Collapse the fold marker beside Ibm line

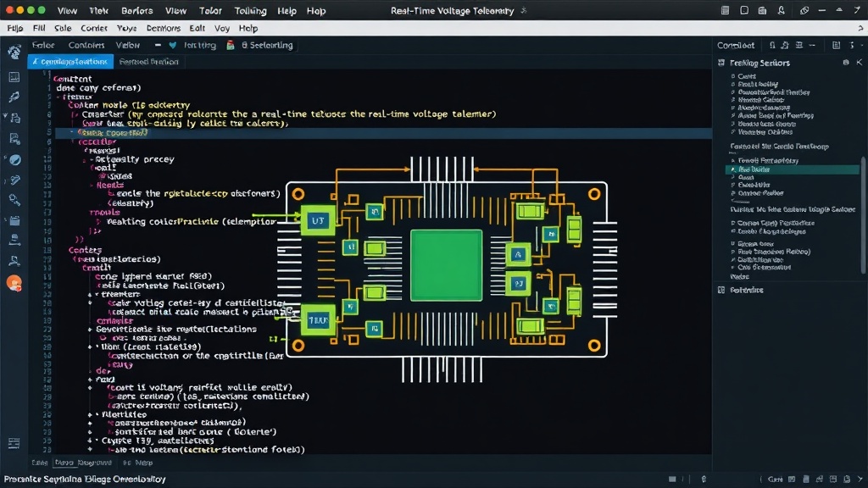pos(90,347)
